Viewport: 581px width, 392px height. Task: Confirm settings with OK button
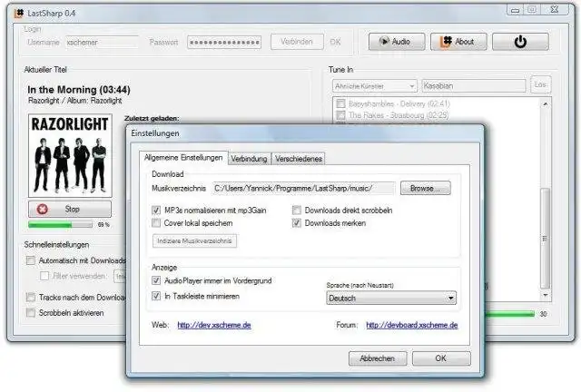441,358
